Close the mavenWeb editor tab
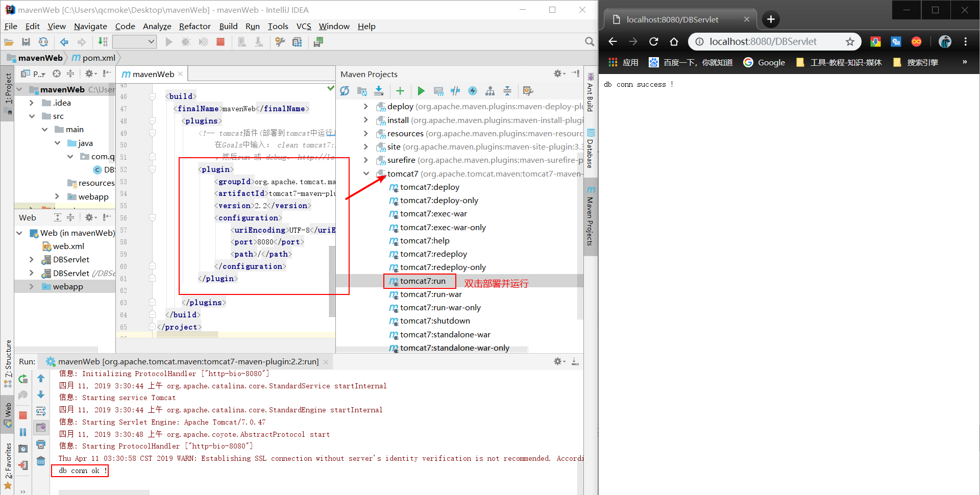This screenshot has height=495, width=980. click(180, 74)
